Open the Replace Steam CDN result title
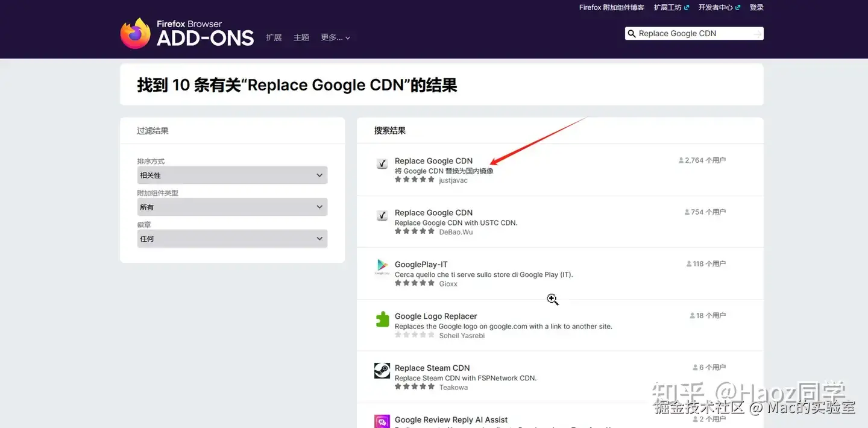 pos(432,368)
